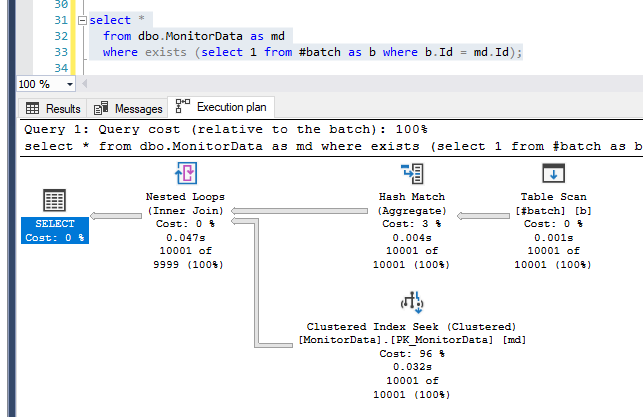Click '0.001s' under Table Scan
Image resolution: width=643 pixels, height=417 pixels.
coord(554,237)
